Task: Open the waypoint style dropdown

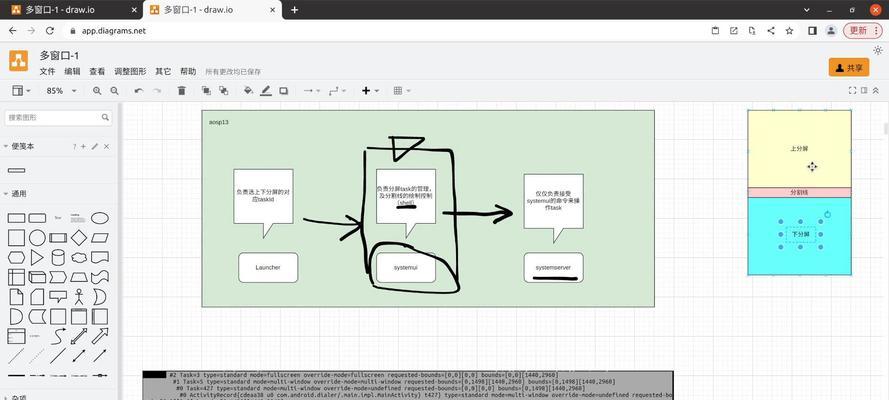Action: (337, 91)
